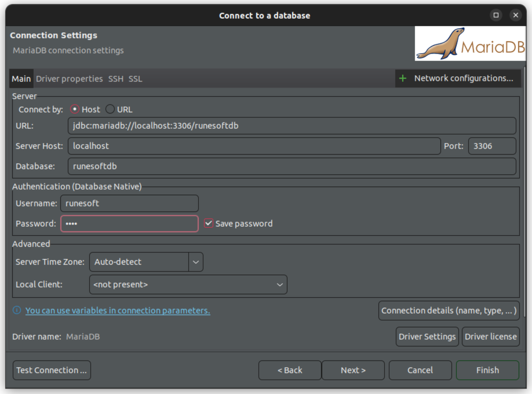532x394 pixels.
Task: Maximize the Connect to a database dialog
Action: [x=496, y=15]
